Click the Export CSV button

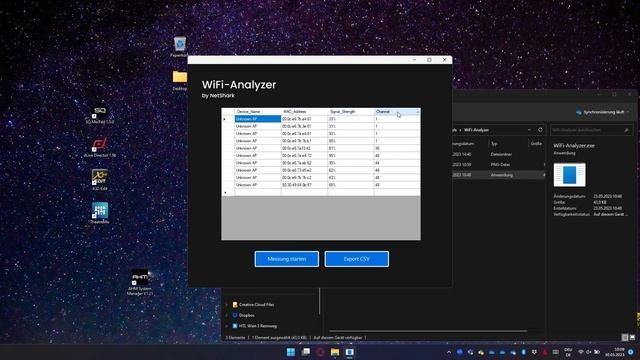pos(357,259)
